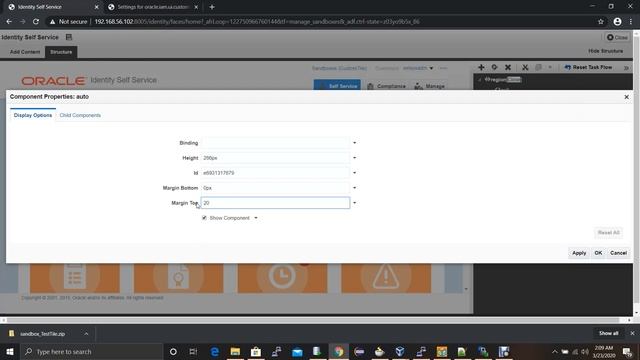Select the Structure tab
This screenshot has height=360, width=640.
tap(61, 52)
